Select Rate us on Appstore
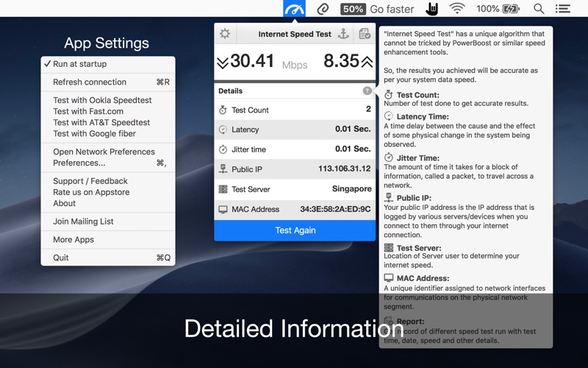 coord(108,192)
